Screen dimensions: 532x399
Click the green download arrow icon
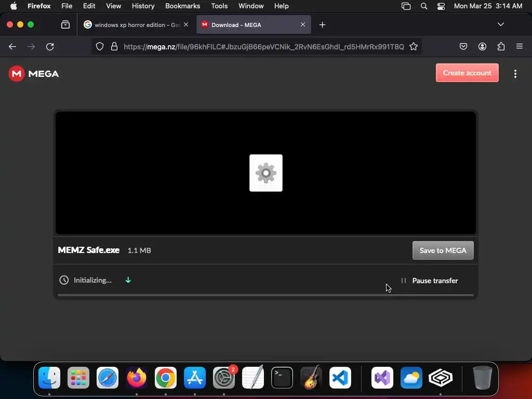128,280
